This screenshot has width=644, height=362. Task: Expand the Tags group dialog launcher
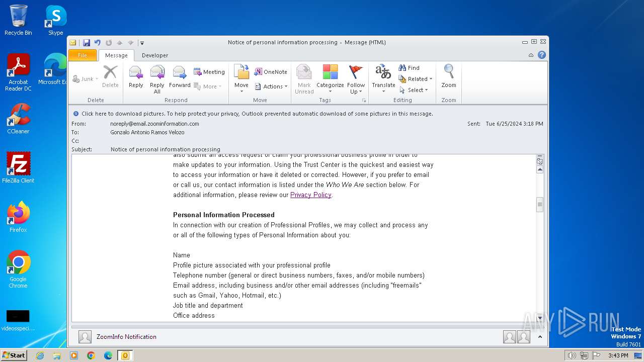pyautogui.click(x=364, y=101)
